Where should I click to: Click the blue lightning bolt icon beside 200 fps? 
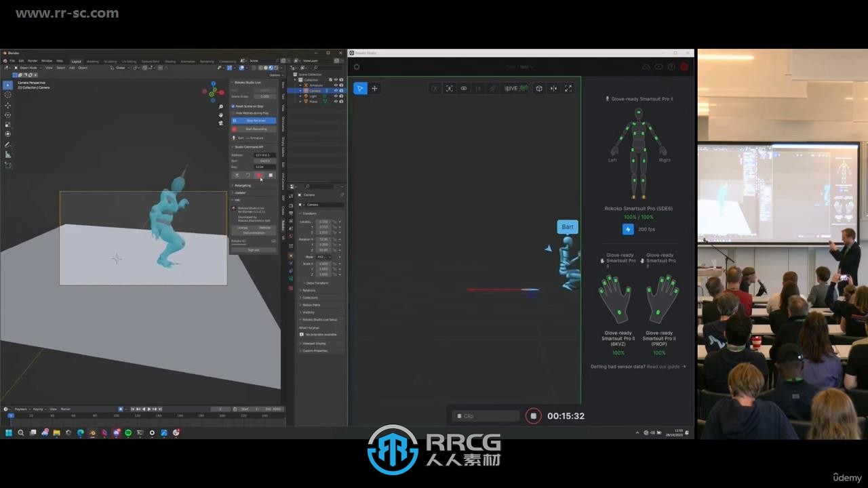point(628,229)
